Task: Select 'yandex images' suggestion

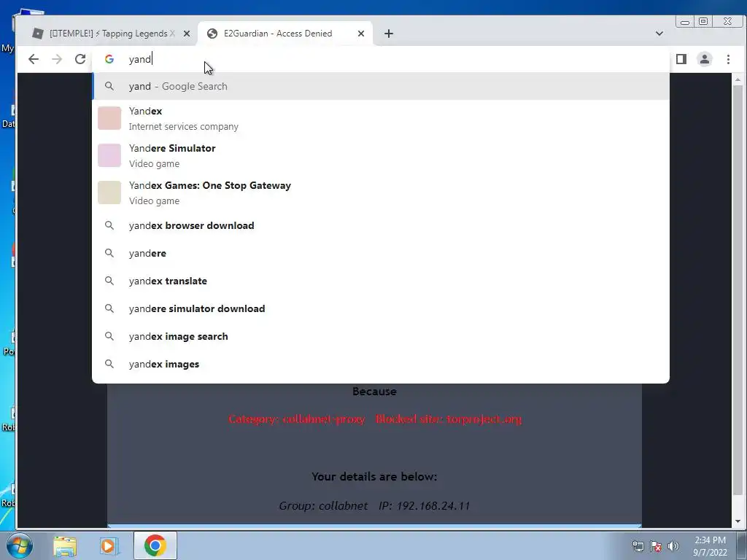Action: pos(381,364)
